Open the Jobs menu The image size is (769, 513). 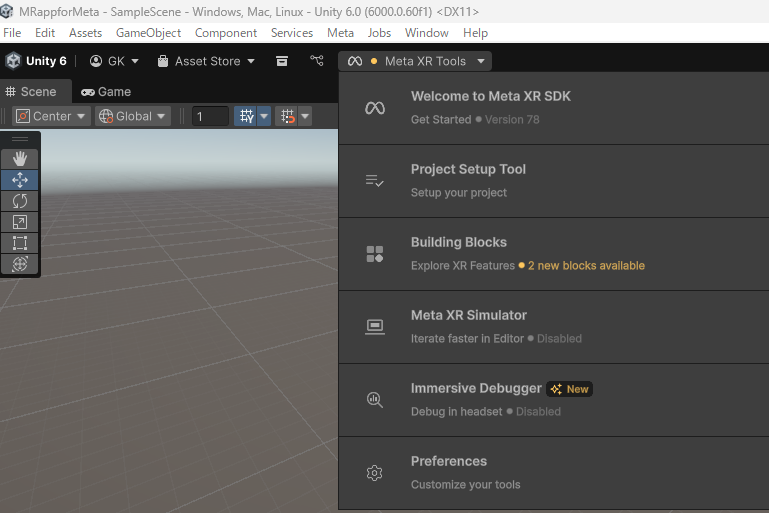[x=379, y=33]
